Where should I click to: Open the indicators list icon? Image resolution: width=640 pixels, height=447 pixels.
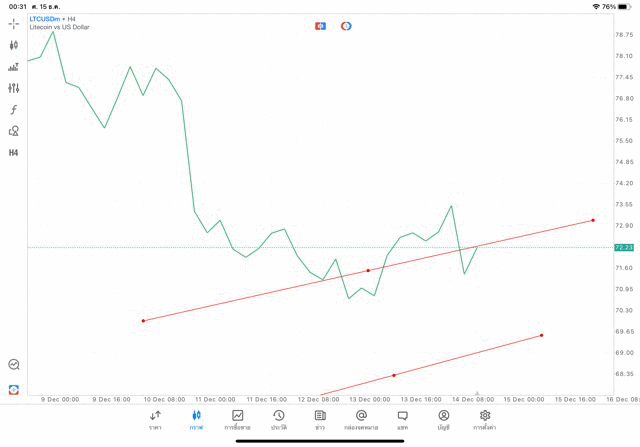pyautogui.click(x=14, y=67)
